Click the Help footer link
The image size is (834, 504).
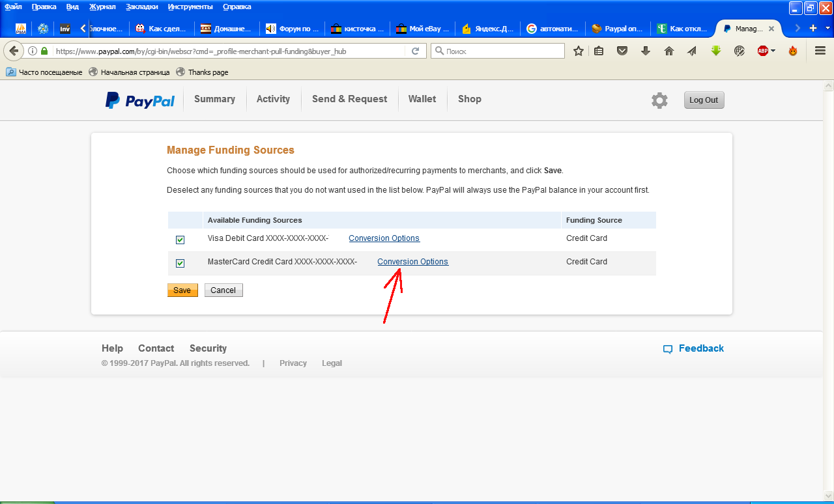coord(112,348)
